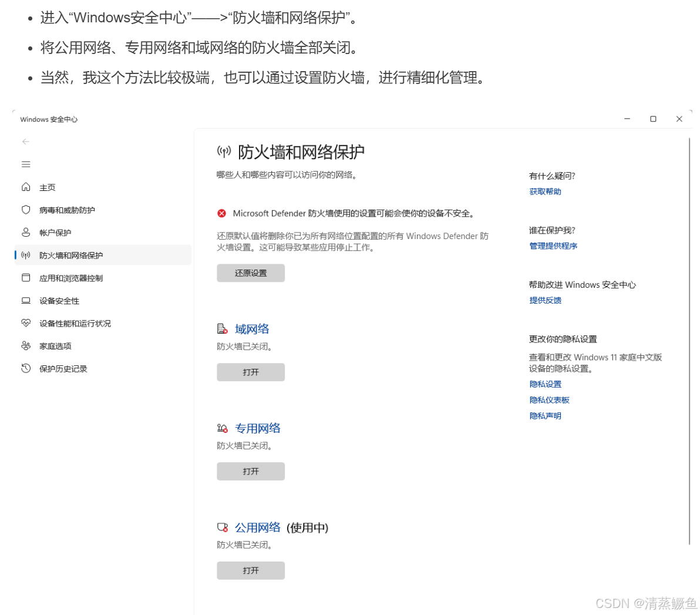Select 防火墙和网络保护 sidebar item
The width and height of the screenshot is (700, 615).
click(x=103, y=255)
